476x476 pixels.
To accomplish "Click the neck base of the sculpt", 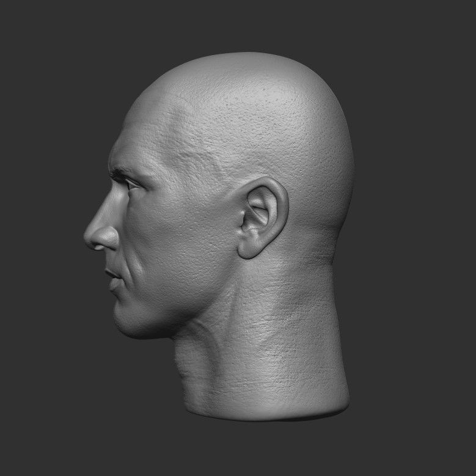I will (x=267, y=407).
